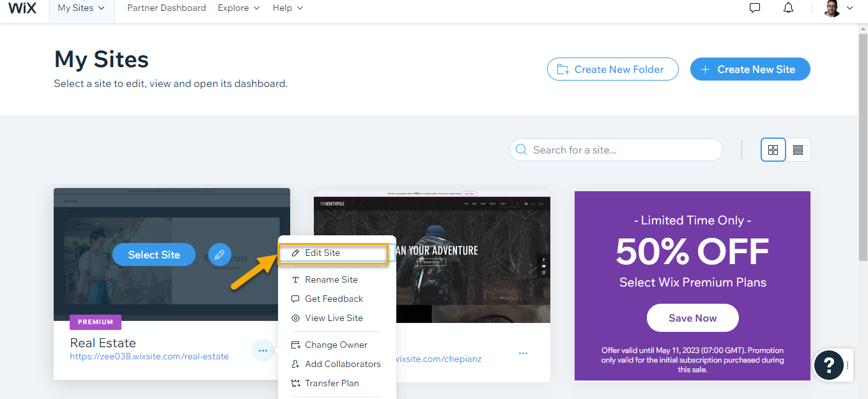
Task: Click Create New Site button
Action: click(750, 69)
